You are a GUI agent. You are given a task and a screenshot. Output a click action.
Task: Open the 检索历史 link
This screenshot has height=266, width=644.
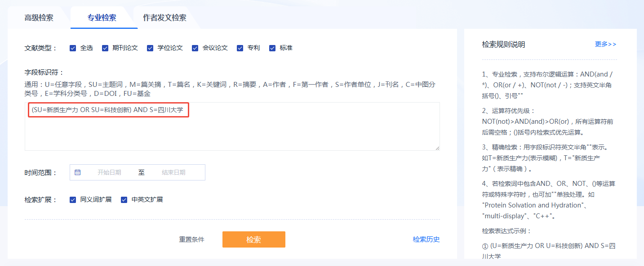(x=426, y=239)
